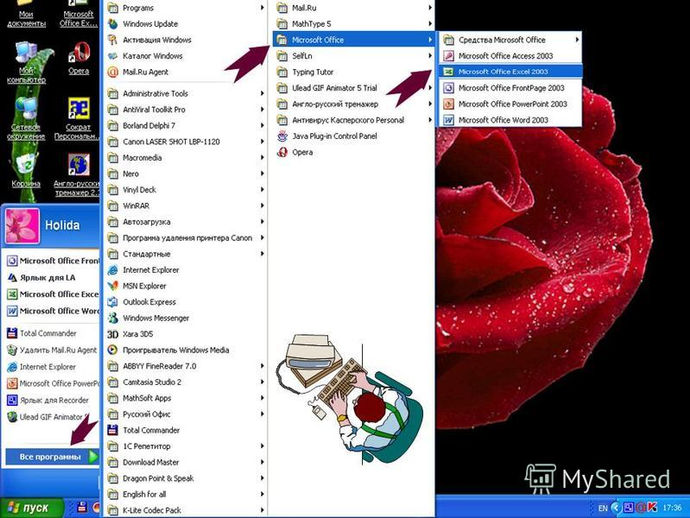Open the Русский Офис group
690x518 pixels.
click(x=186, y=414)
